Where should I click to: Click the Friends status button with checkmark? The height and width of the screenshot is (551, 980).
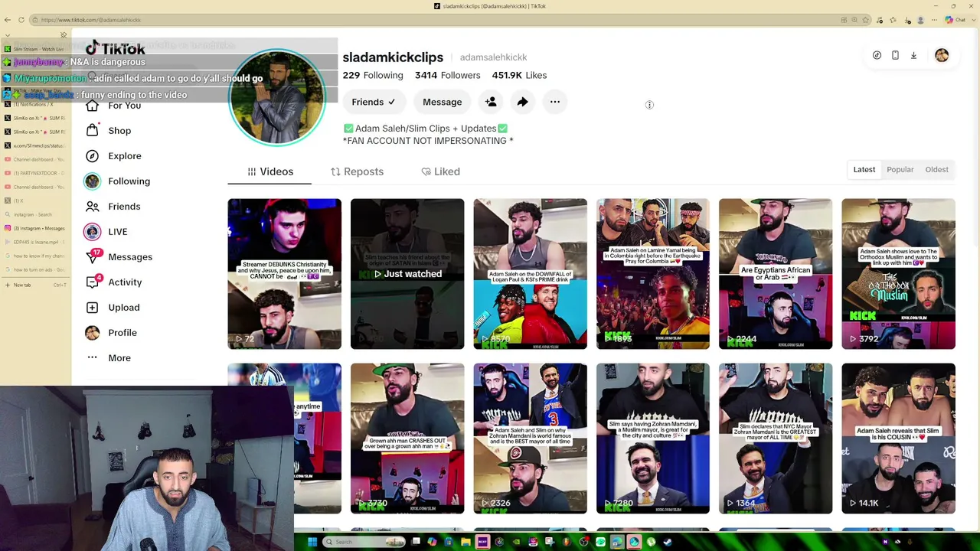click(373, 102)
